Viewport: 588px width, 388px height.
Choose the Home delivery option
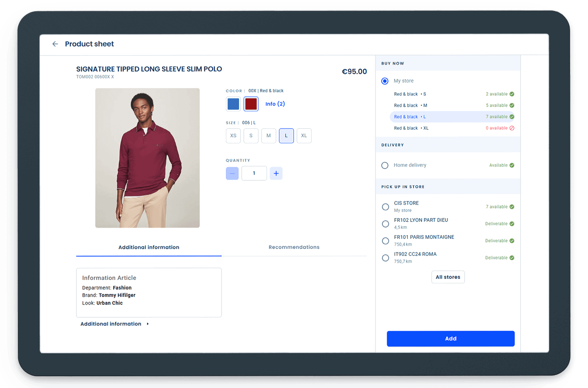pyautogui.click(x=385, y=165)
